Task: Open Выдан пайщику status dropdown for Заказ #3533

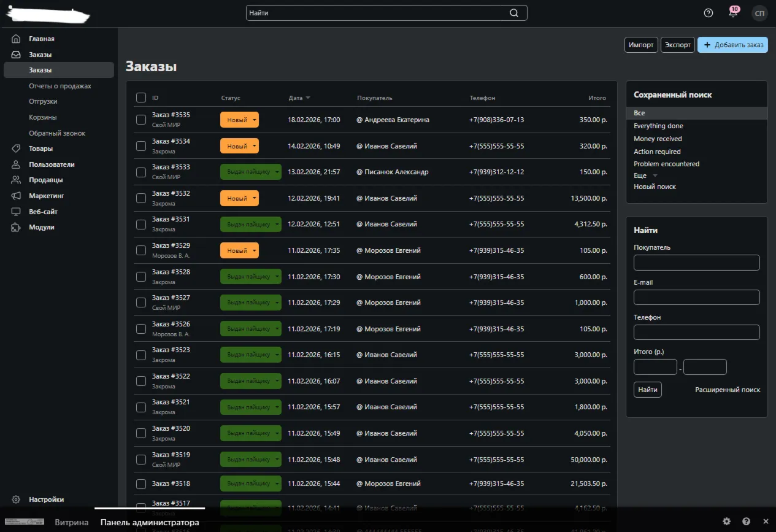Action: click(x=251, y=172)
